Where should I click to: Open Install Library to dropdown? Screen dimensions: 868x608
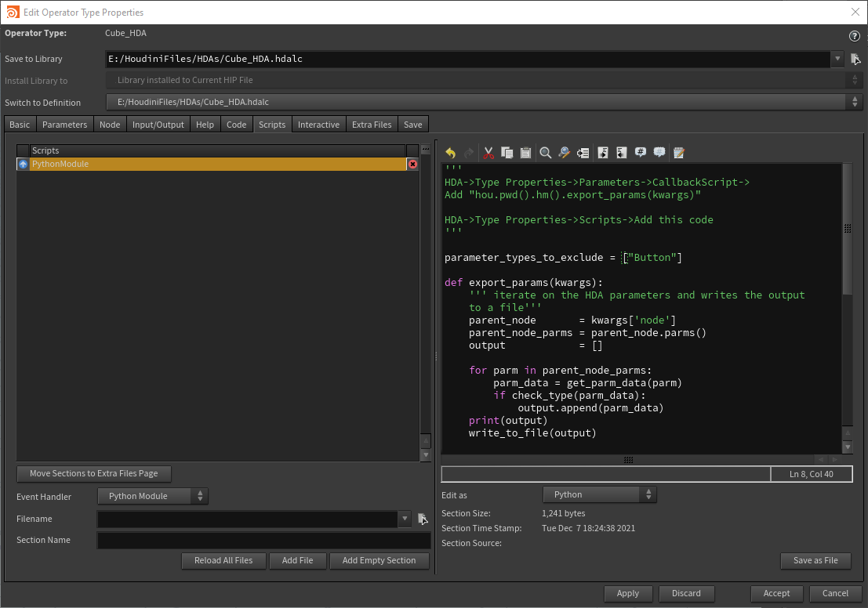click(484, 80)
